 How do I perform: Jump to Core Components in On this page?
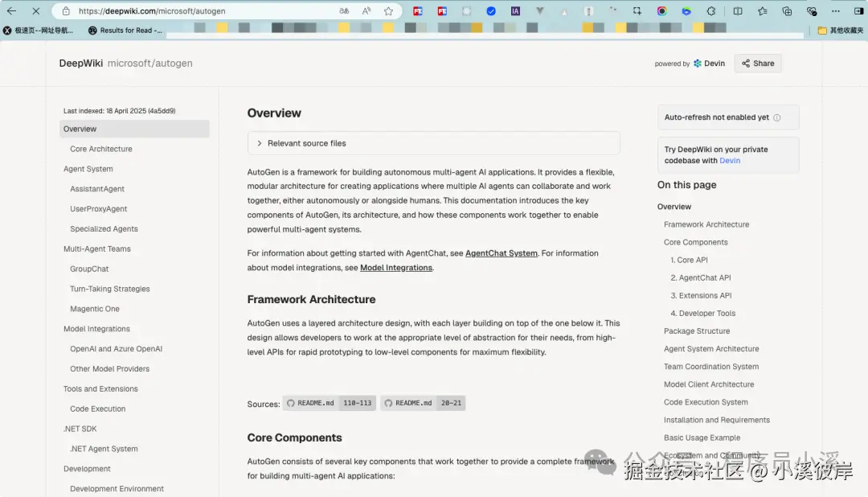coord(695,242)
